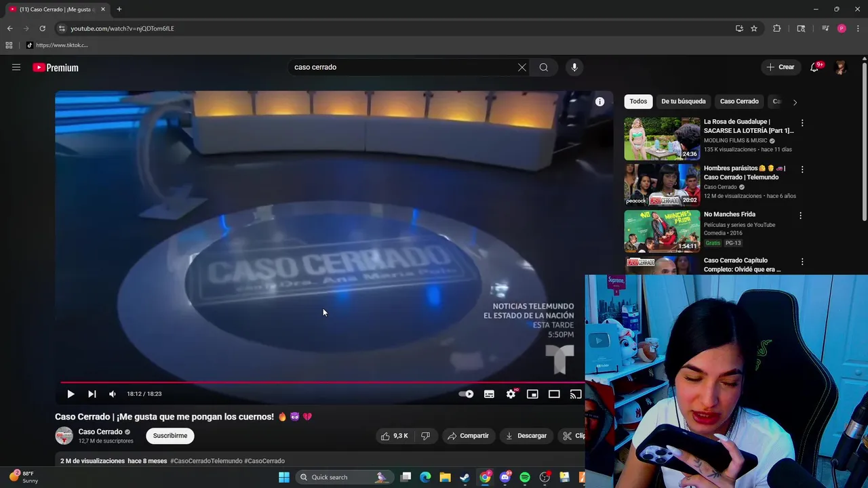The image size is (868, 488).
Task: Dislike the video with thumbs down
Action: coord(425,436)
